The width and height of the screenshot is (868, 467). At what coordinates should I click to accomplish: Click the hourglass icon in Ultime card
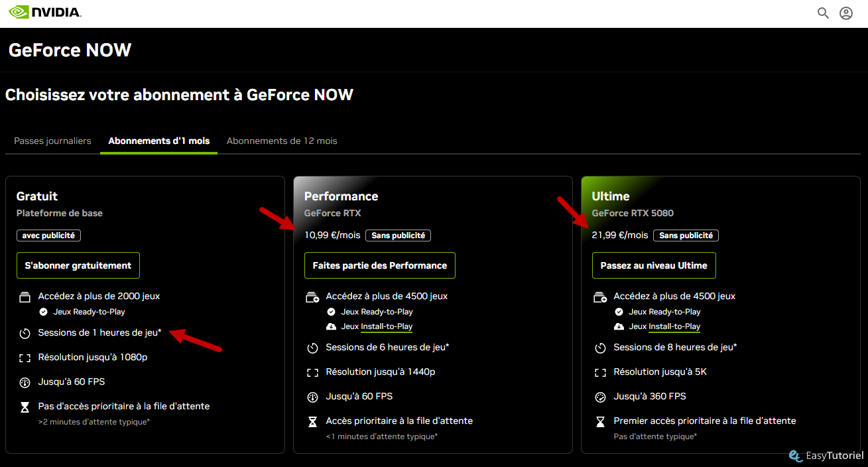pyautogui.click(x=600, y=421)
